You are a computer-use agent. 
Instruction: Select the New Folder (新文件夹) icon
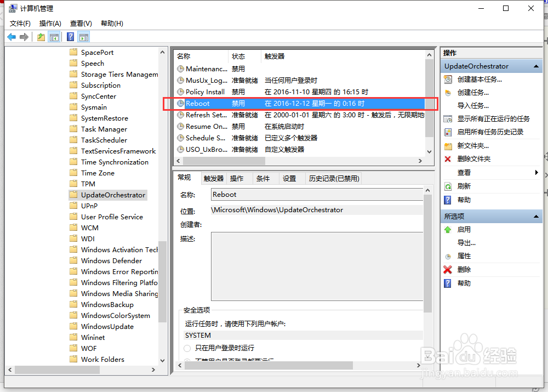(447, 145)
